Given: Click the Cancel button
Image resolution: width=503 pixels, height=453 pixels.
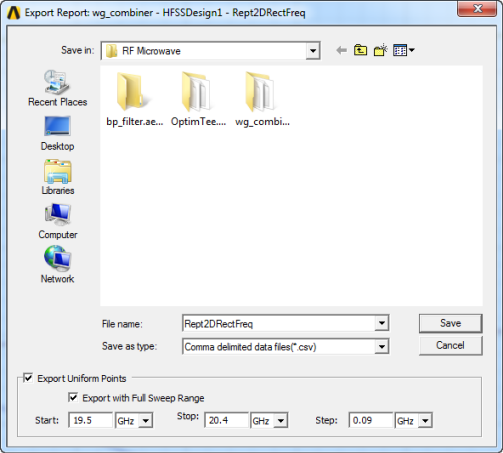Looking at the screenshot, I should click(450, 345).
